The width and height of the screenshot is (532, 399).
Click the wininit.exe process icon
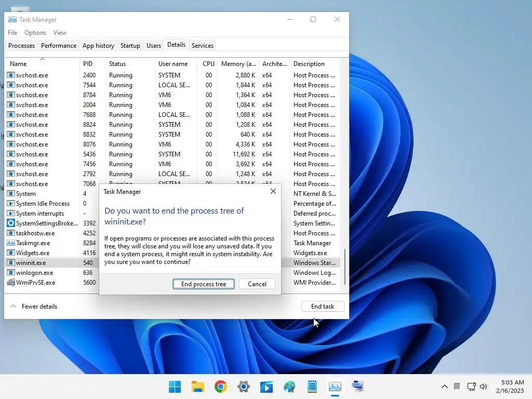(11, 262)
